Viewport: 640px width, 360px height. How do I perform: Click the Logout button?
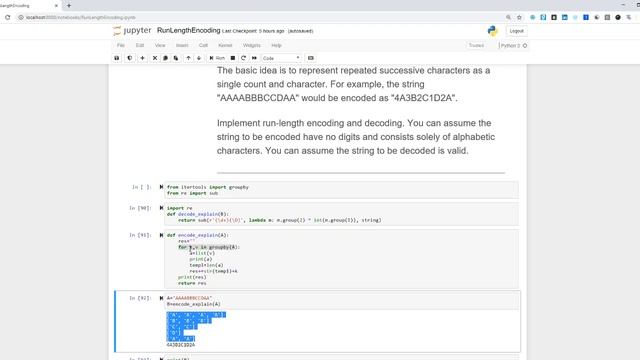click(x=516, y=31)
